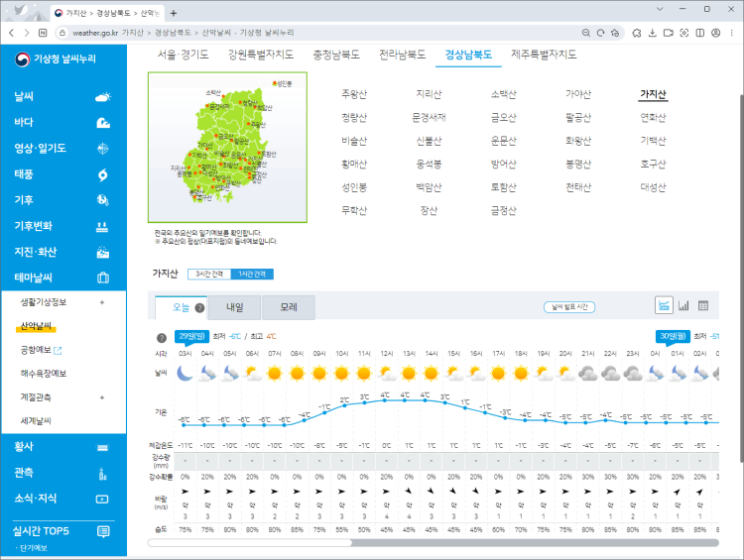Image resolution: width=744 pixels, height=560 pixels.
Task: Choose the mountain 지리산
Action: 429,94
